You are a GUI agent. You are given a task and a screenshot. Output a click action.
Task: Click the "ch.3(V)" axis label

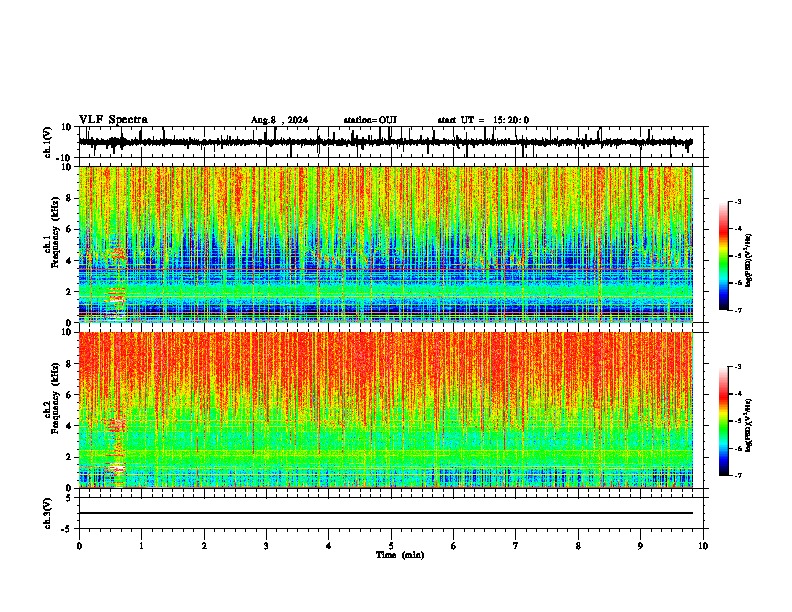point(48,514)
